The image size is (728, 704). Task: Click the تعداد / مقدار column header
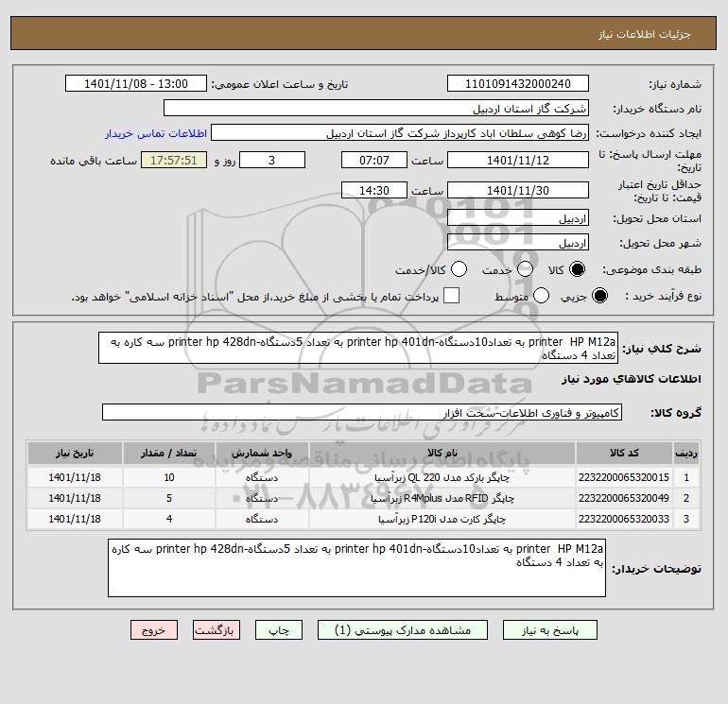pos(169,453)
